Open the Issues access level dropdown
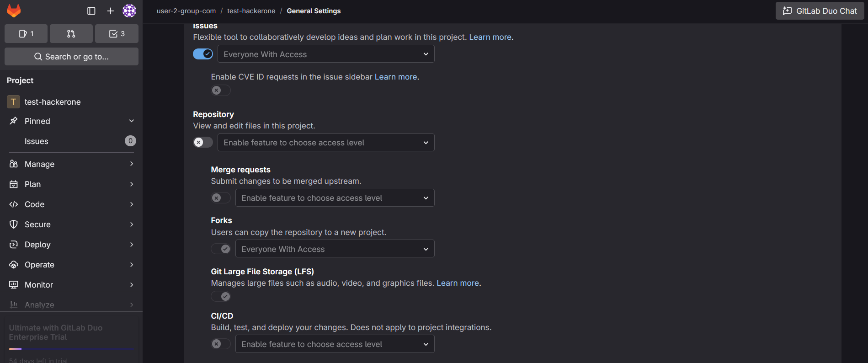 [x=325, y=54]
